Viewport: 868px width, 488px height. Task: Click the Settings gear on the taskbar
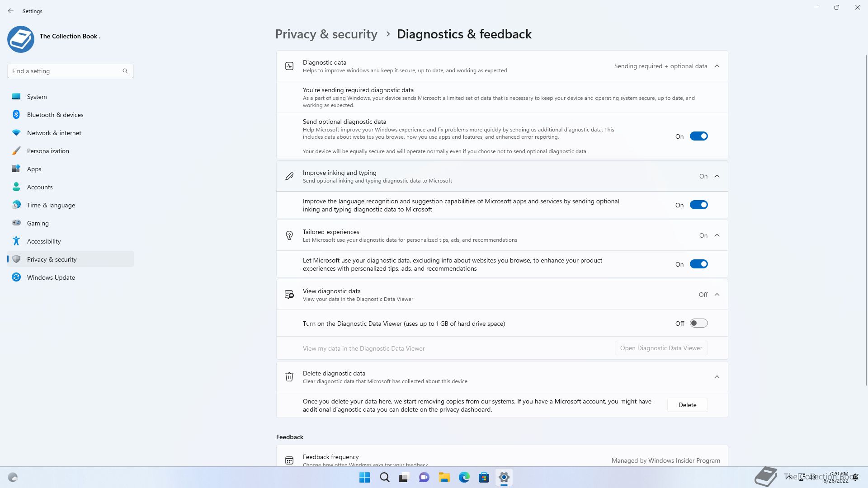(x=504, y=477)
